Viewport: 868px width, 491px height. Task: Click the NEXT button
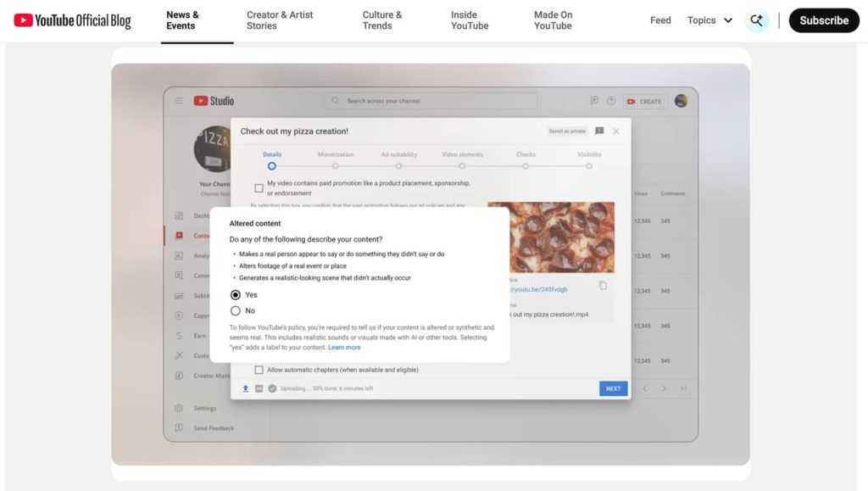(614, 388)
